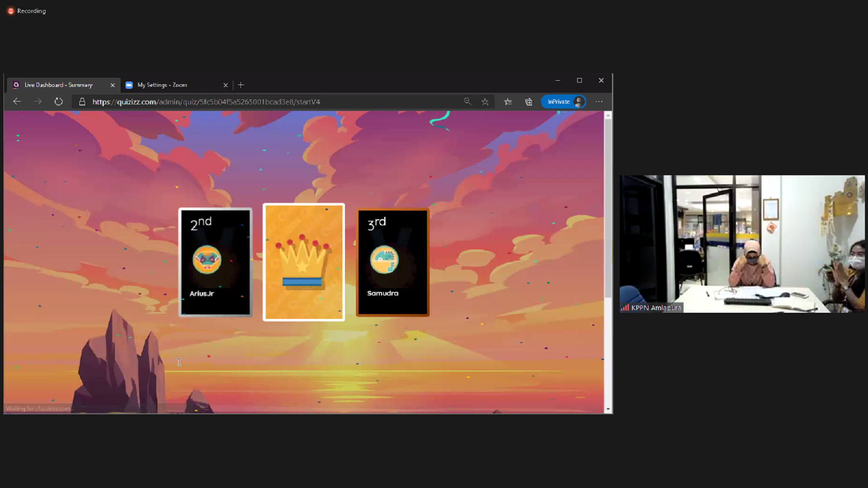Close the browser window

[601, 80]
